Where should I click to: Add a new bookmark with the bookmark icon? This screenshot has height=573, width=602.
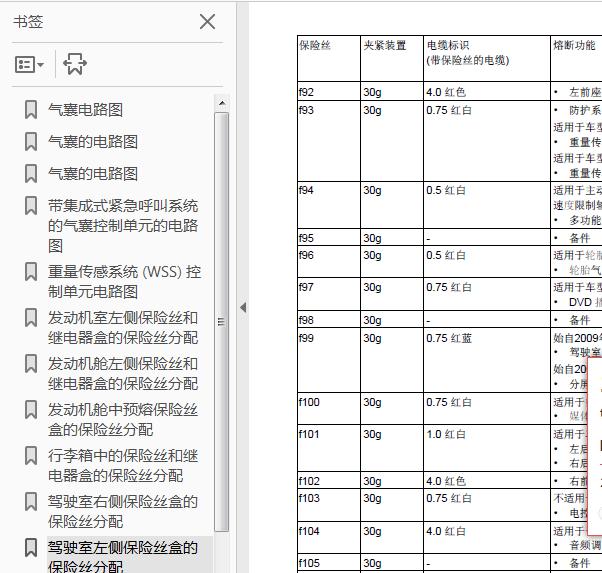pos(75,64)
